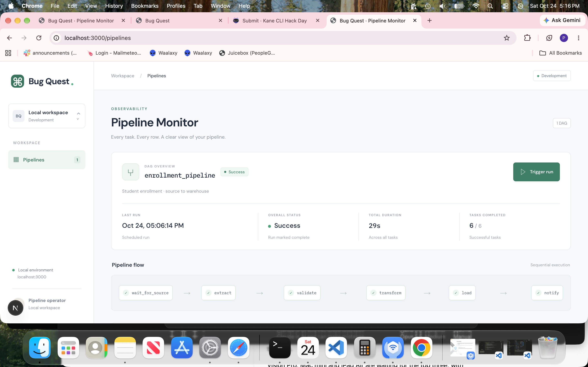Open the History menu in menu bar
The width and height of the screenshot is (588, 367).
pos(114,6)
